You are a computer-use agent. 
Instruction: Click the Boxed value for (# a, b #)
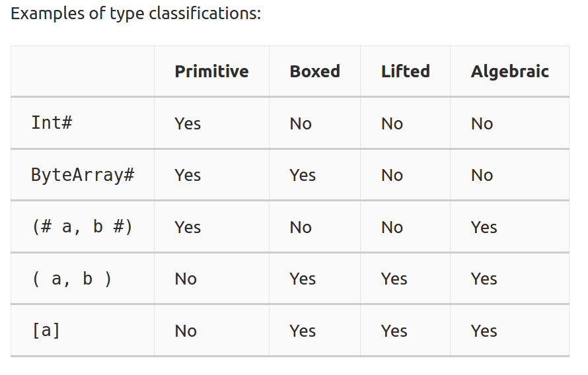coord(301,227)
